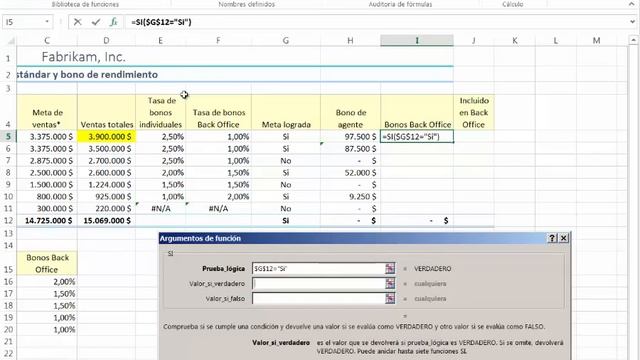Click the Ventas totales header cell
640x360 pixels.
pos(106,112)
